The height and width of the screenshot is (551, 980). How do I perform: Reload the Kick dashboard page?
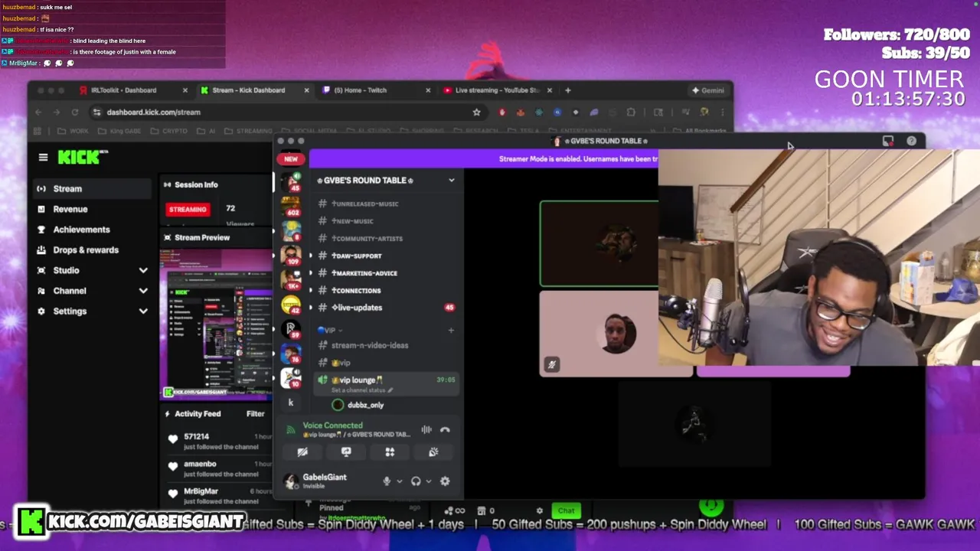tap(75, 112)
